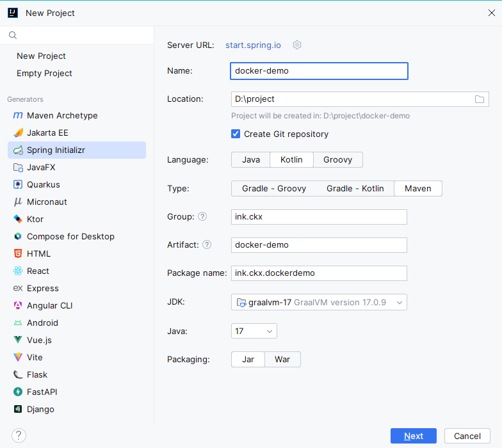The image size is (502, 448).
Task: Select the FastAPI generator label
Action: click(x=42, y=392)
